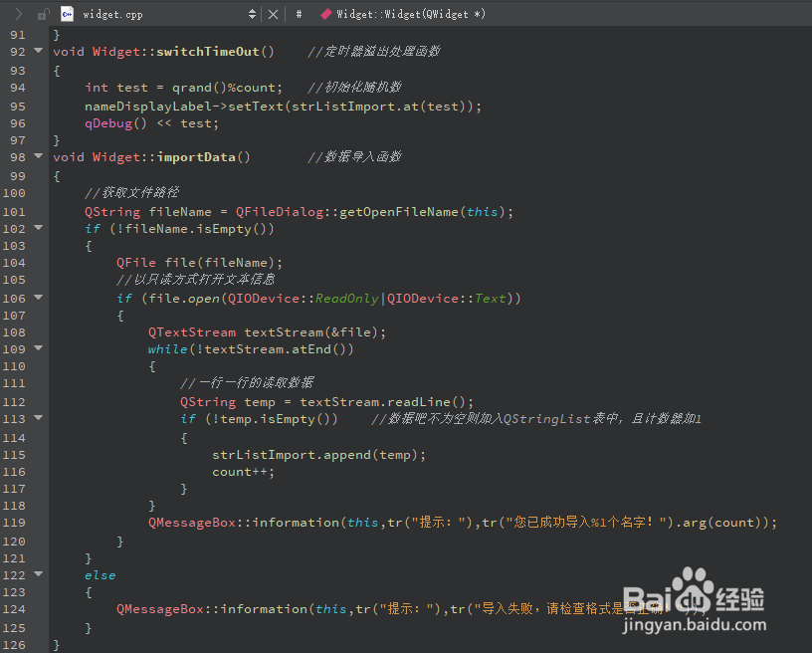
Task: Click comment '//获取文件路径' on line 100
Action: point(132,193)
